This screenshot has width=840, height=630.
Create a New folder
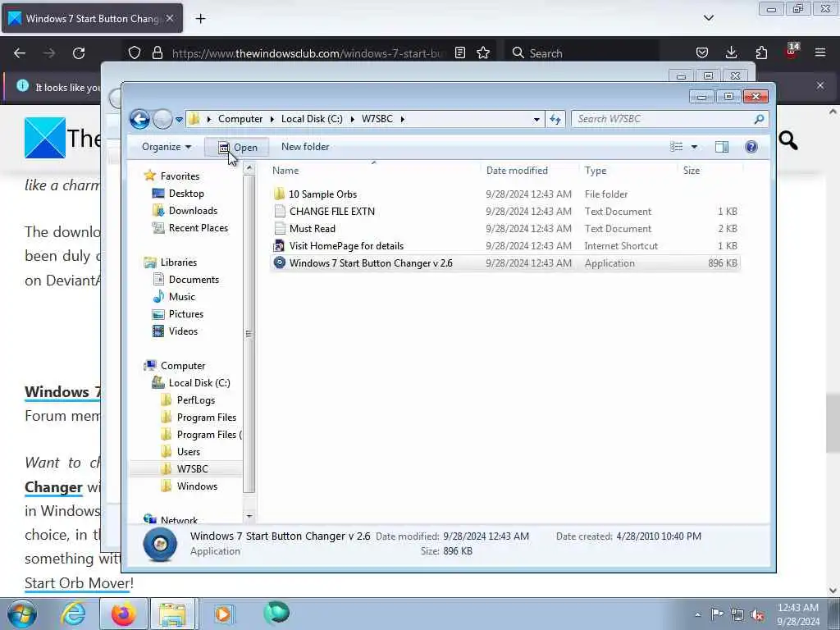305,147
